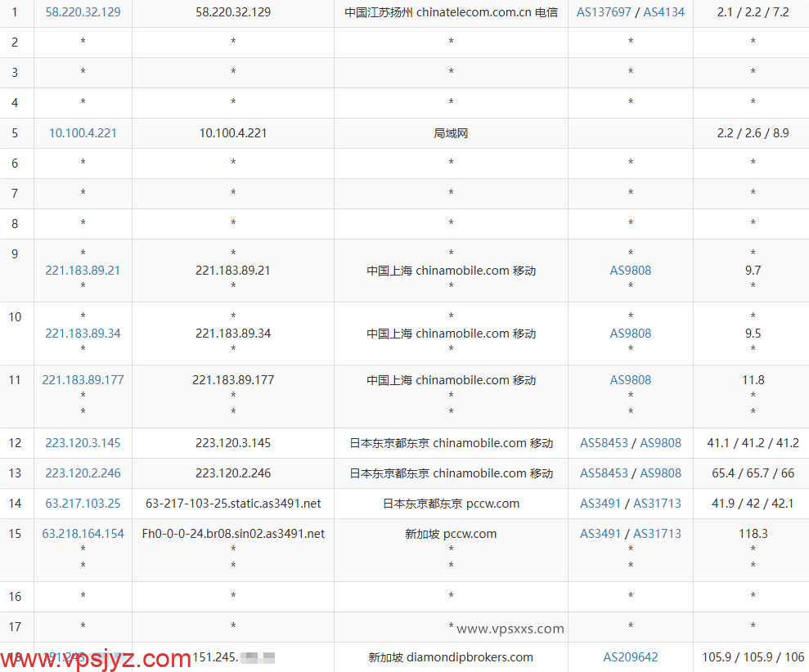Open IP link 223.120.3.145
Image resolution: width=809 pixels, height=672 pixels.
83,443
